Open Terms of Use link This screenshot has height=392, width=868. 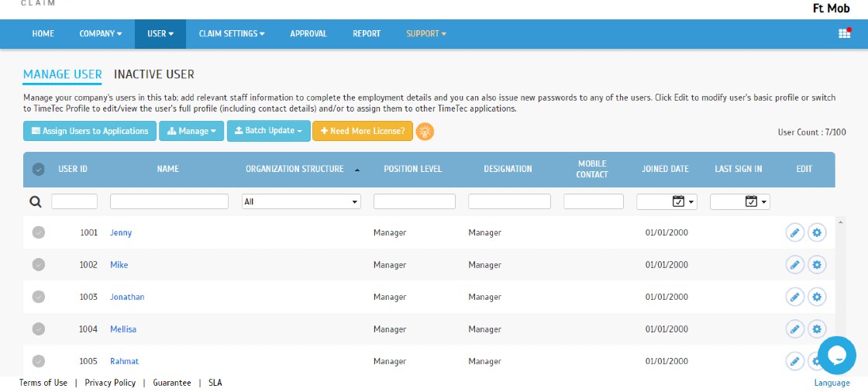pos(43,383)
